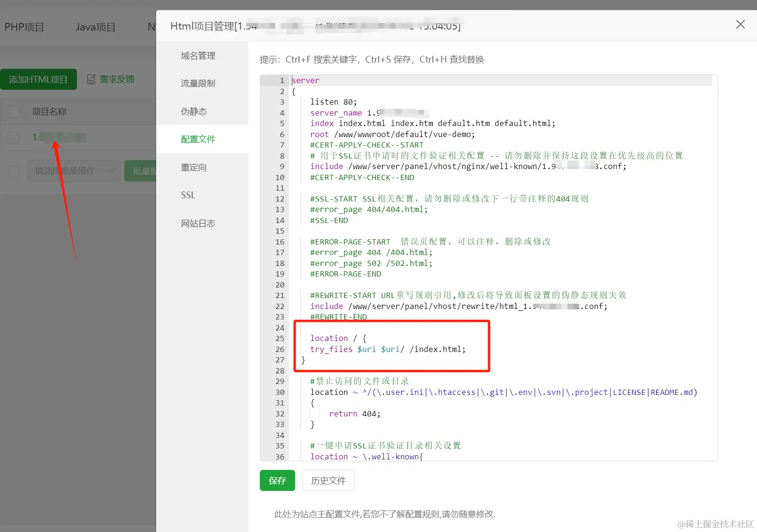Click the '#ERROR-PAGE-END' line
This screenshot has width=757, height=532.
coord(346,274)
